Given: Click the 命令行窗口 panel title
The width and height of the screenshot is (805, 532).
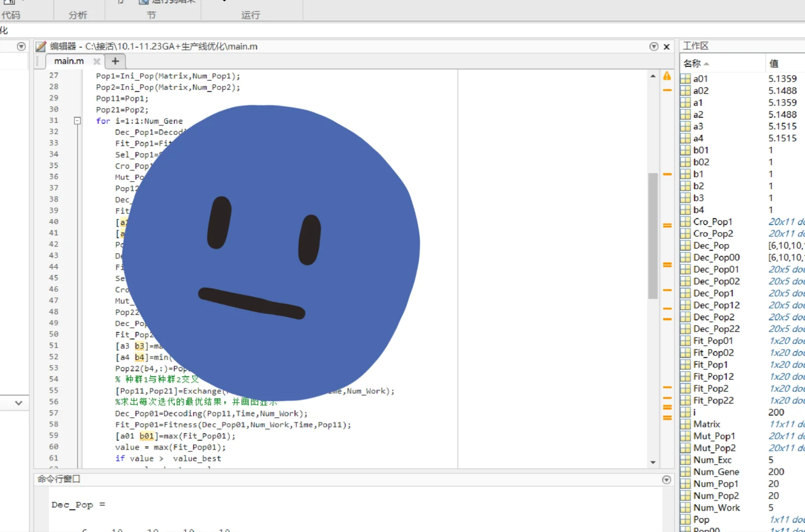Looking at the screenshot, I should tap(59, 479).
